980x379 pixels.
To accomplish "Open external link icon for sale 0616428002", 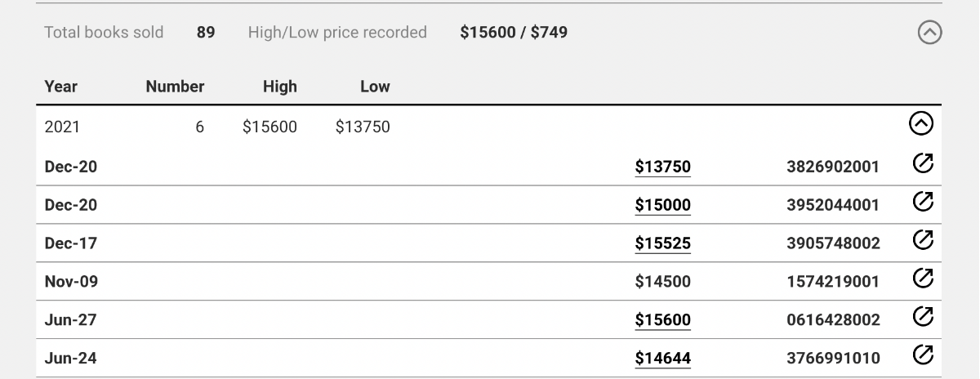I will pyautogui.click(x=922, y=317).
